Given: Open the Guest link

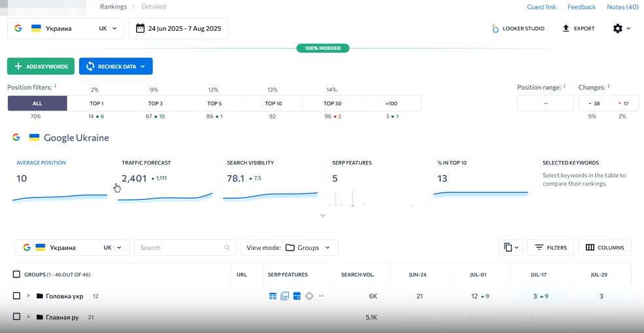Looking at the screenshot, I should coord(541,7).
